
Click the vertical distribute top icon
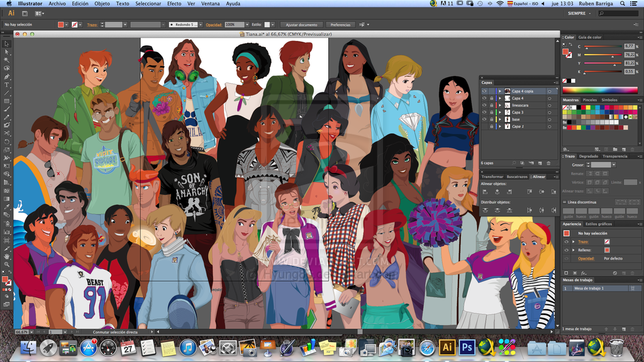[x=486, y=210]
